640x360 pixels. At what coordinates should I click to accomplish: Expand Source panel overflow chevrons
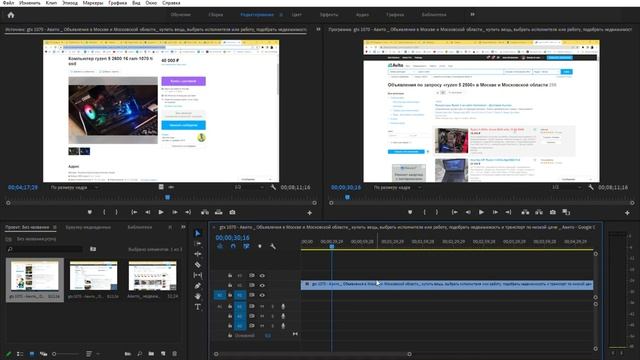click(x=318, y=29)
